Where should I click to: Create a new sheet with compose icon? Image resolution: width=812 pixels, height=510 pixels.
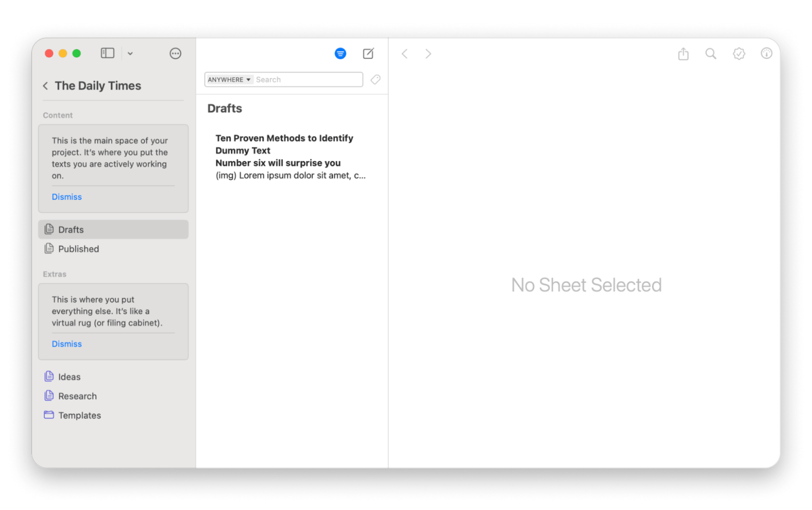pyautogui.click(x=369, y=54)
